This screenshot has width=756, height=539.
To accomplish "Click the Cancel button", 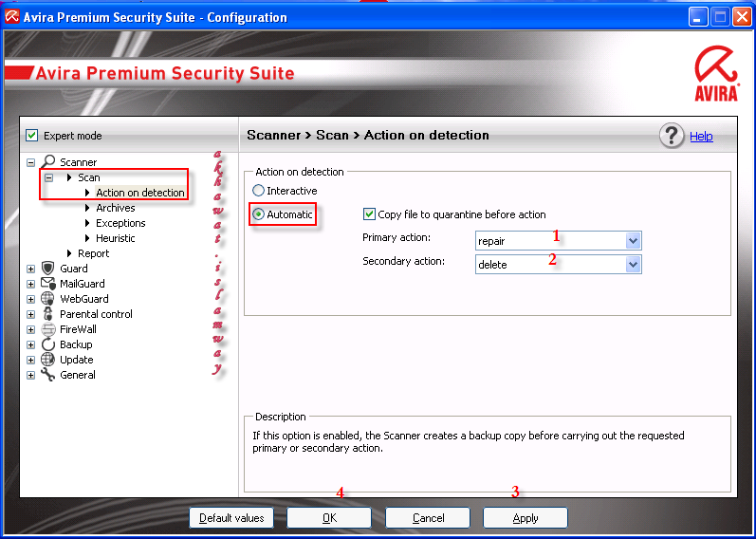I will 428,518.
